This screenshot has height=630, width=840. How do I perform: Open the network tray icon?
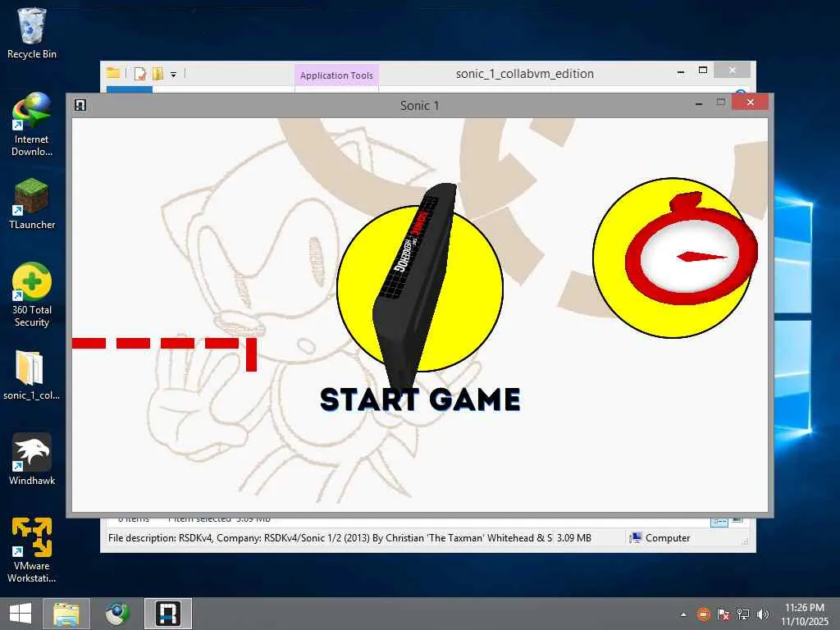[743, 614]
